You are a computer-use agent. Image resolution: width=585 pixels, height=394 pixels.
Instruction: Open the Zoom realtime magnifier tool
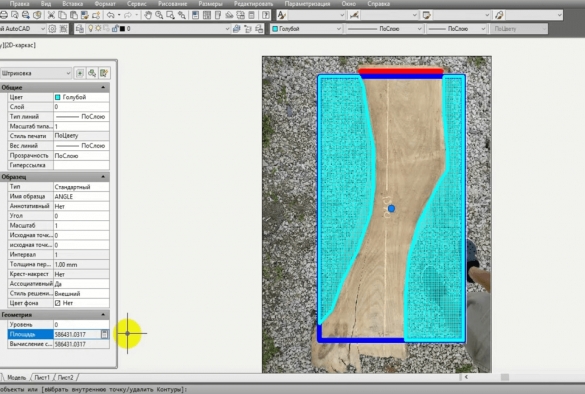point(159,15)
